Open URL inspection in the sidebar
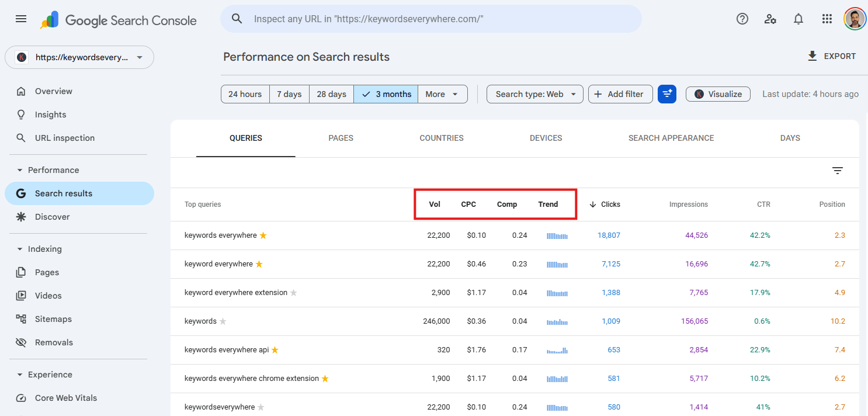868x416 pixels. 79,138
